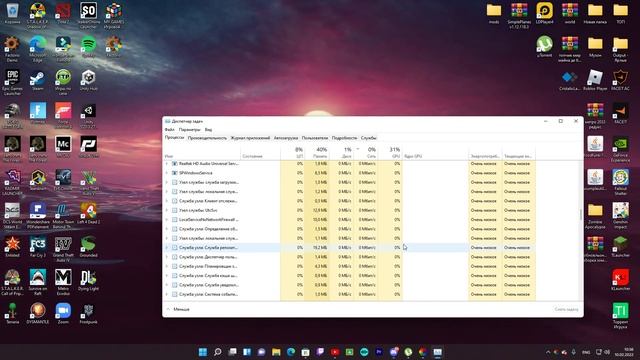Open the Spotify desktop shortcut

click(88, 47)
